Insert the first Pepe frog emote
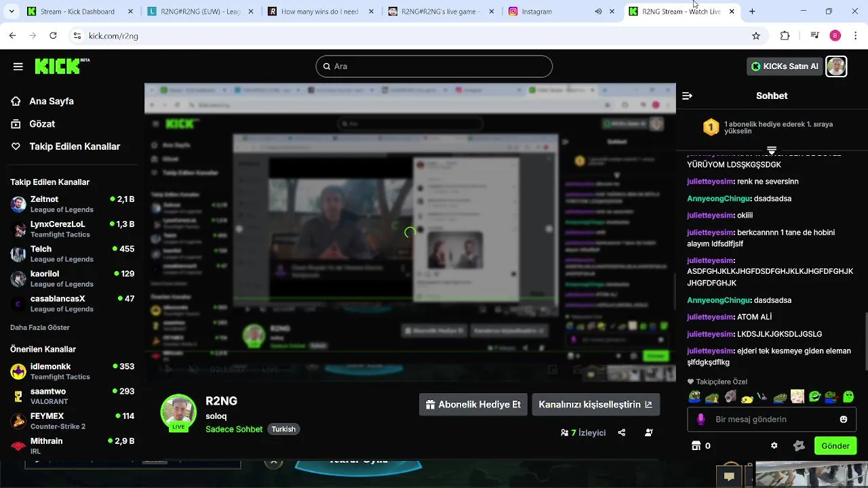Image resolution: width=868 pixels, height=488 pixels. pyautogui.click(x=694, y=396)
